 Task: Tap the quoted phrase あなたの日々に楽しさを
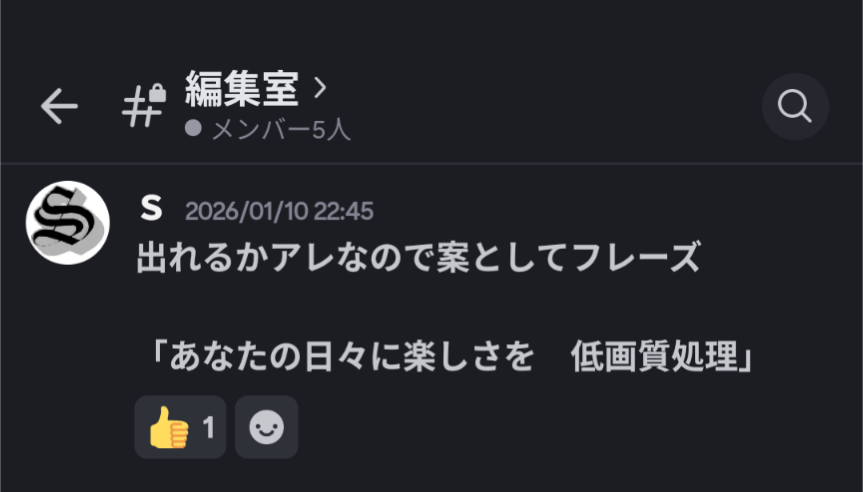[x=352, y=356]
